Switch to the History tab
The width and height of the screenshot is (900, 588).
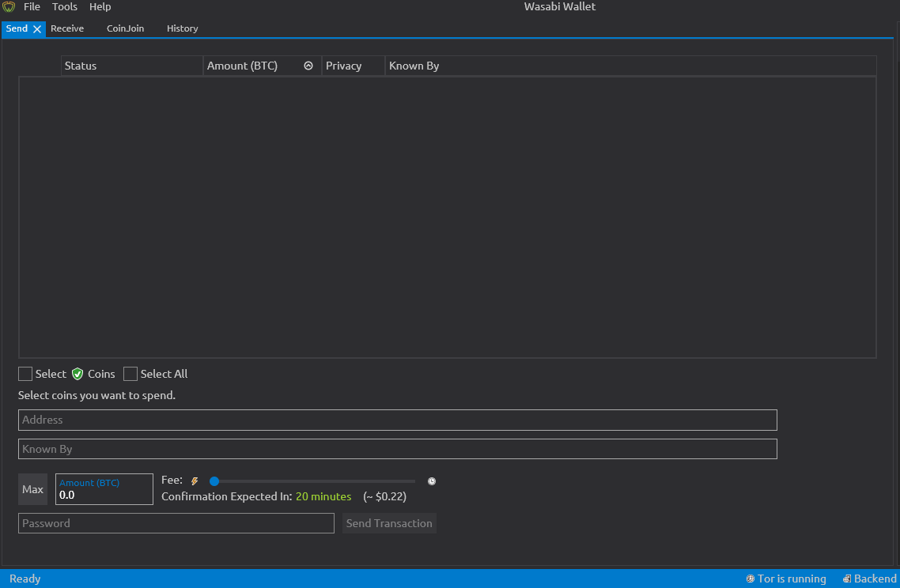(183, 28)
